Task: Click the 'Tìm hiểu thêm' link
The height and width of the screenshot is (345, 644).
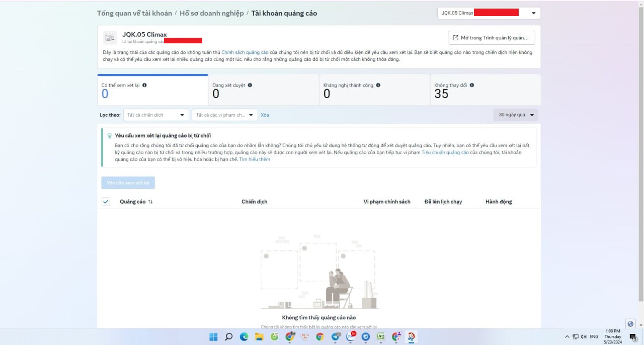Action: 255,159
